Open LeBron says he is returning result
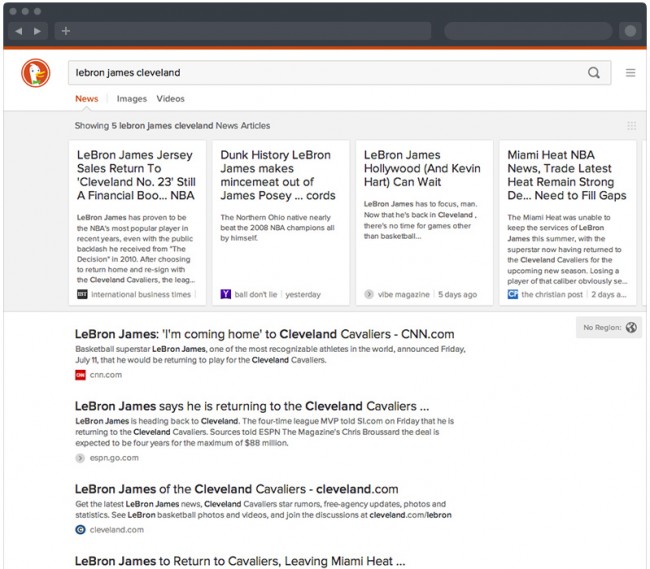 click(x=252, y=406)
